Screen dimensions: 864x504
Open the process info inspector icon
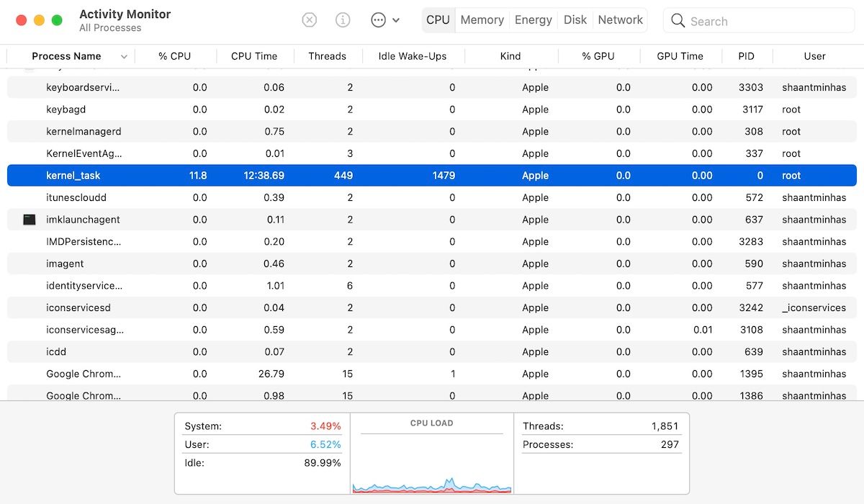pos(343,20)
